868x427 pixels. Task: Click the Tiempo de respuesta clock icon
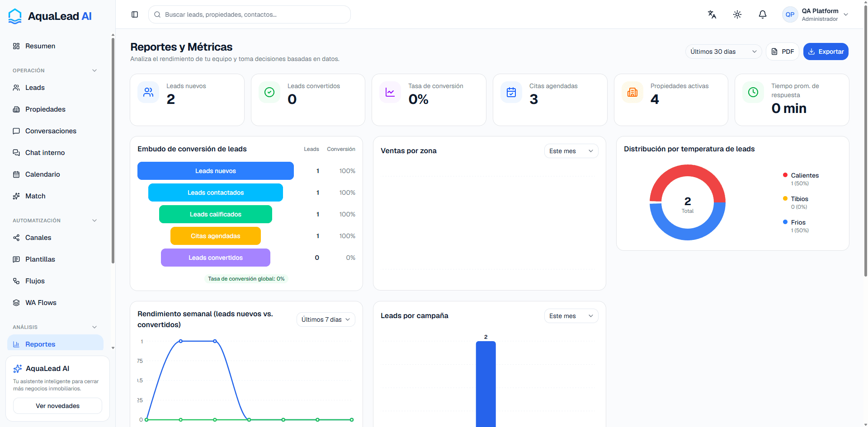tap(753, 92)
